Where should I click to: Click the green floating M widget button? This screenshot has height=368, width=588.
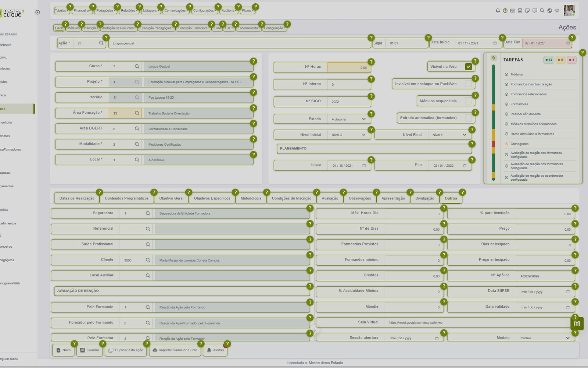(x=577, y=323)
